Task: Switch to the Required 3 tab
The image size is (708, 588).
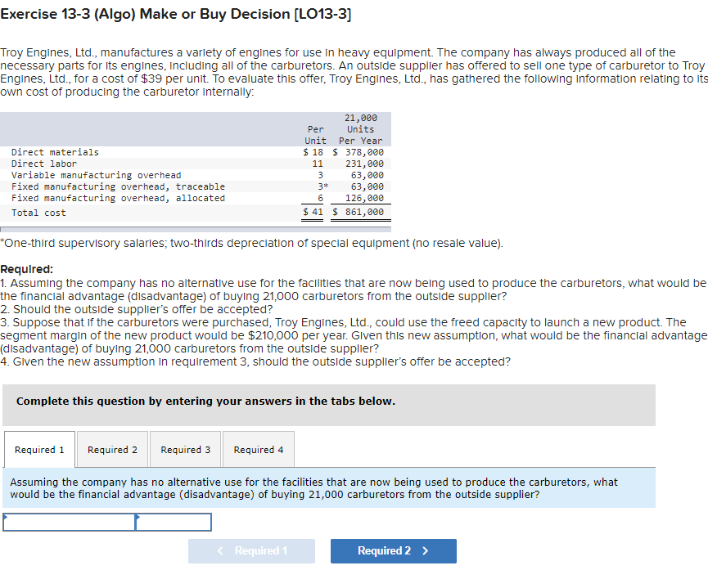Action: (x=186, y=450)
